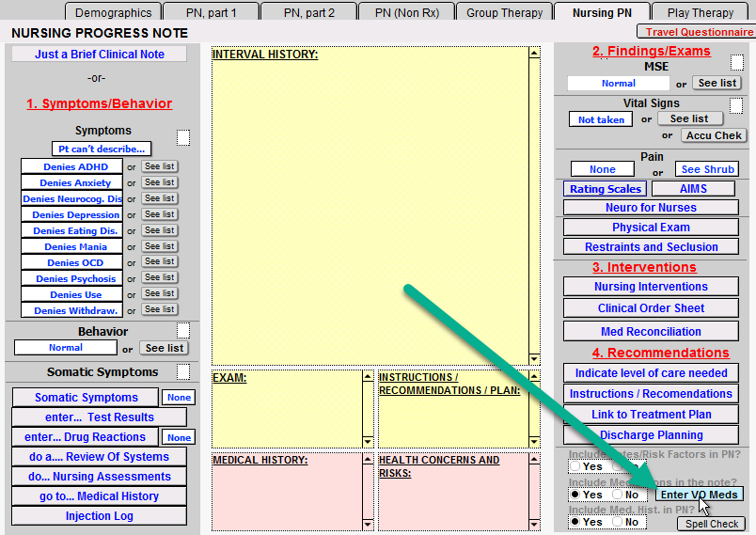Select Yes for Include Med. Hist. in PN

pos(575,522)
